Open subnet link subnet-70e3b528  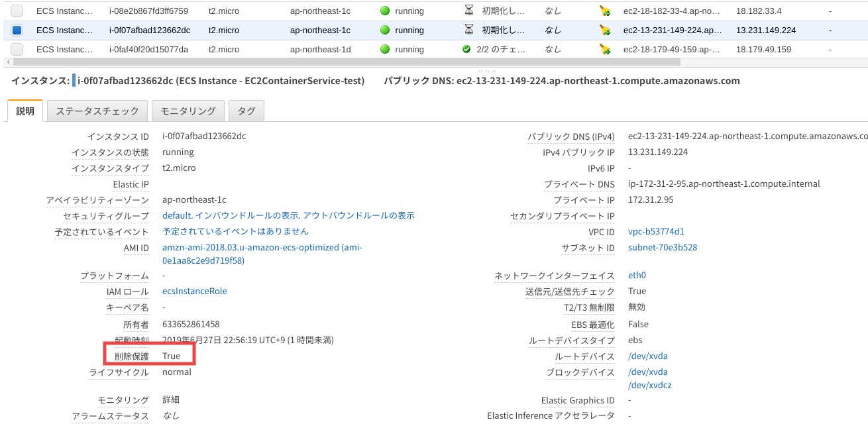tap(663, 248)
